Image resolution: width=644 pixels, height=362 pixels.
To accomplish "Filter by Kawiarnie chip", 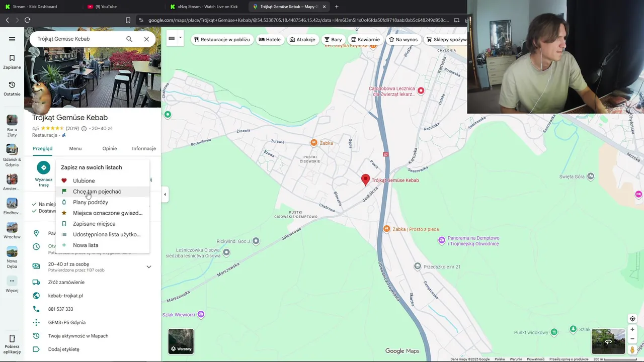I will (365, 40).
